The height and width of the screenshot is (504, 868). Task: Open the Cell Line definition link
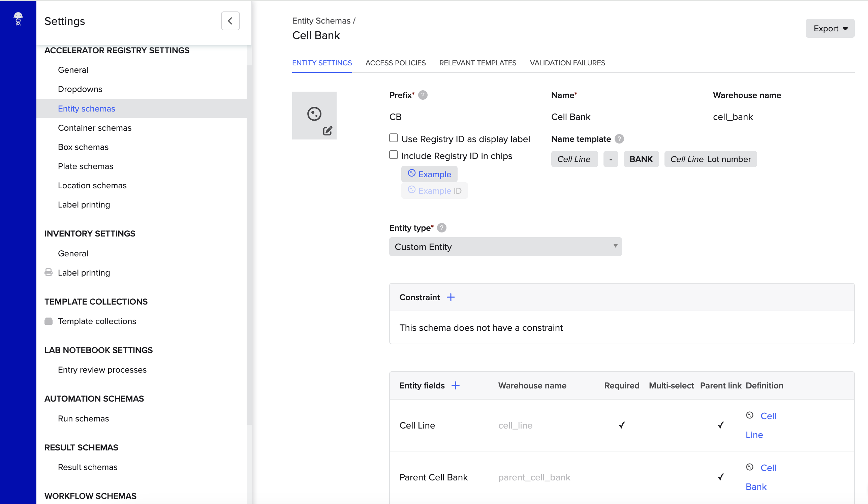pyautogui.click(x=761, y=426)
